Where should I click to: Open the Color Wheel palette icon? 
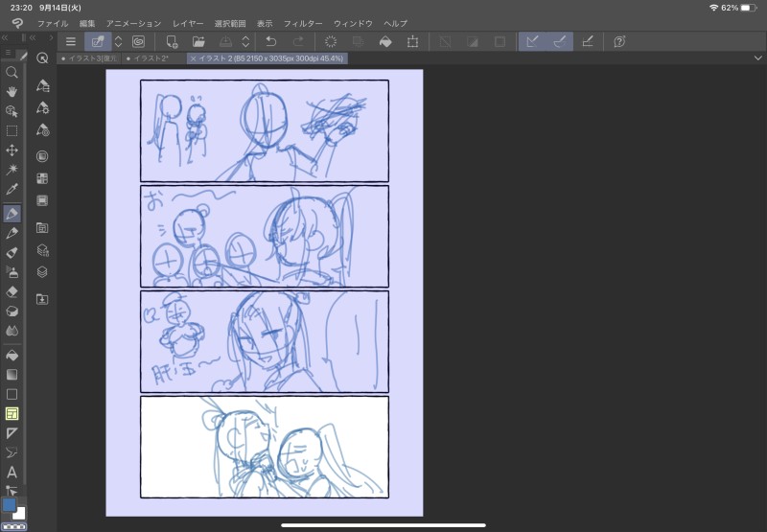pos(42,156)
